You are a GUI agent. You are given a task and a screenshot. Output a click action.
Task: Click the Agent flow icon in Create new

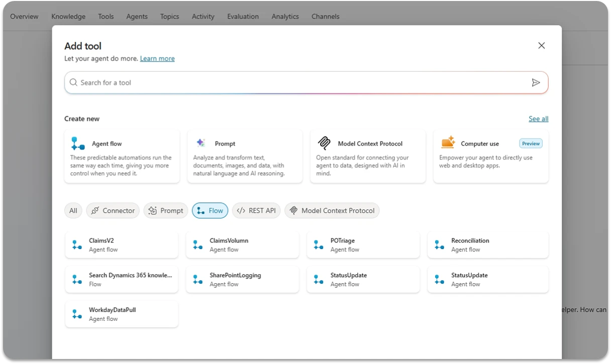[x=78, y=144]
